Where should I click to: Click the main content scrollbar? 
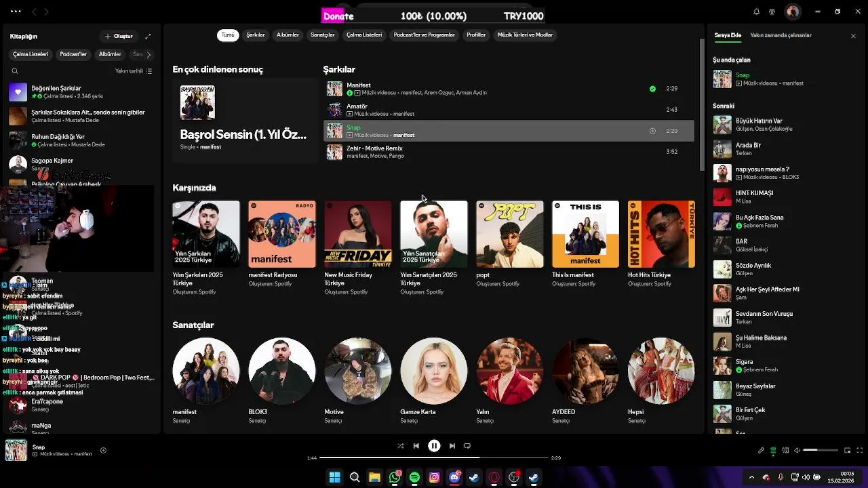[702, 105]
